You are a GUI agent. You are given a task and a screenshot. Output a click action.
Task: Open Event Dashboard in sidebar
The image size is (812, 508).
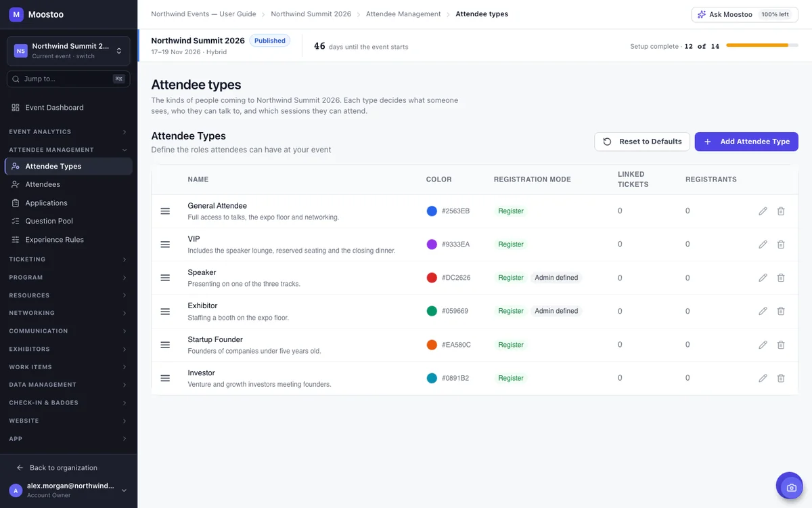tap(68, 108)
